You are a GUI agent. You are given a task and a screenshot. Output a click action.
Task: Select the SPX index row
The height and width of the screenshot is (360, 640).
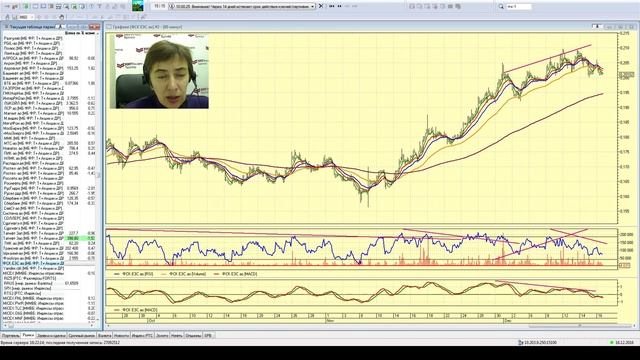[49, 288]
